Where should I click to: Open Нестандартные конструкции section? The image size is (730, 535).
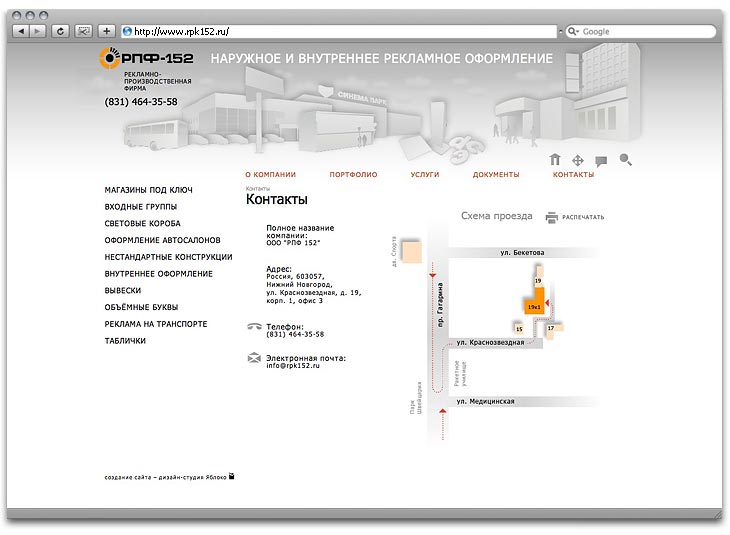(x=169, y=257)
